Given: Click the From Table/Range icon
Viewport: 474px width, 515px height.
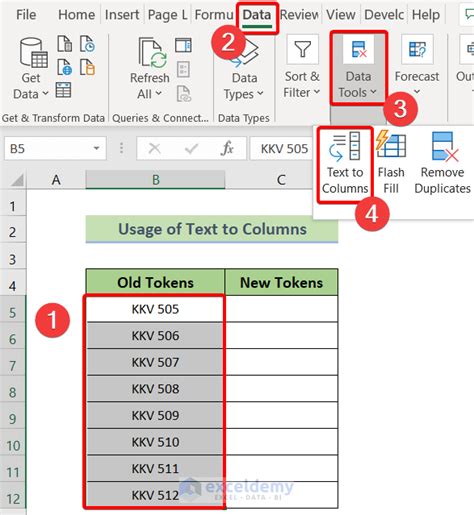Looking at the screenshot, I should (x=63, y=90).
